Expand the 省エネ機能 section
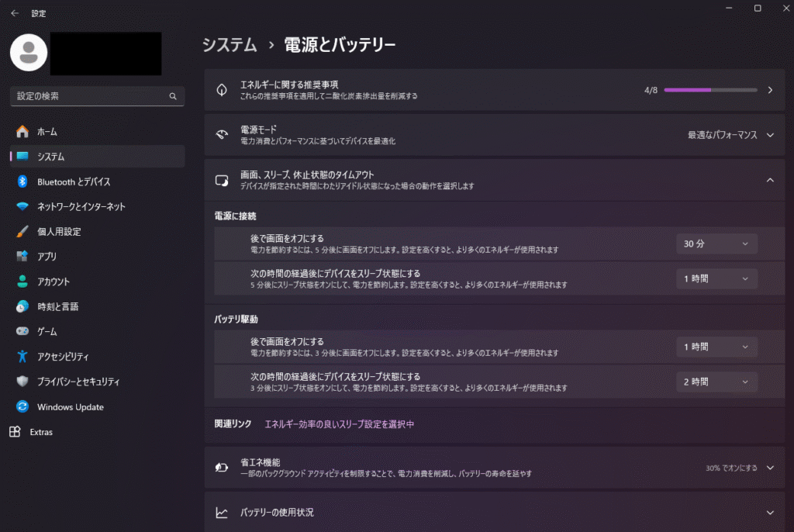794x532 pixels. pyautogui.click(x=770, y=468)
